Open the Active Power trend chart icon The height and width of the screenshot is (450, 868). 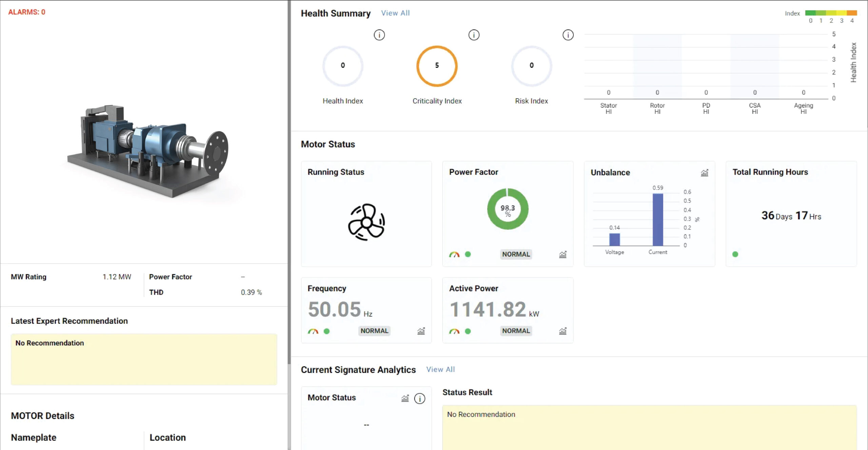(563, 331)
